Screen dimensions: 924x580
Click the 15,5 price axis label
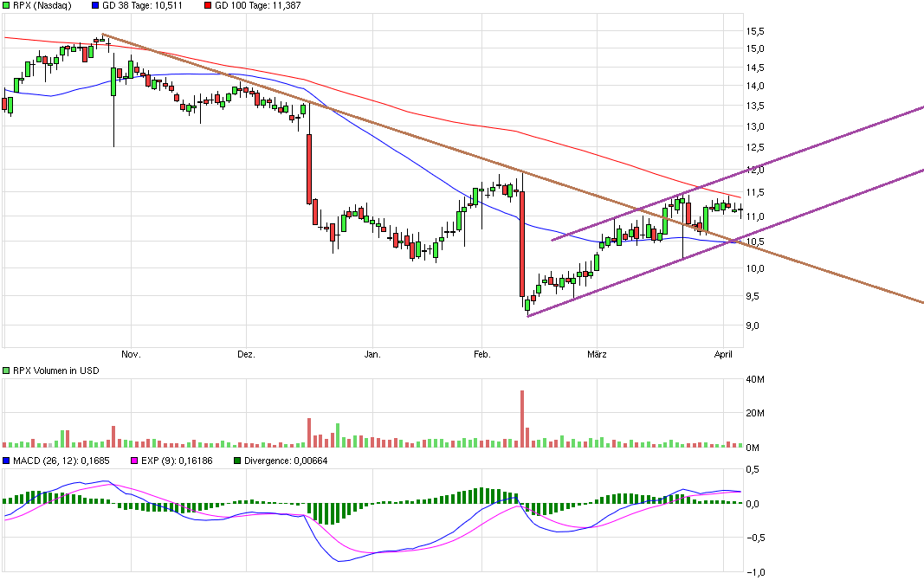(755, 30)
